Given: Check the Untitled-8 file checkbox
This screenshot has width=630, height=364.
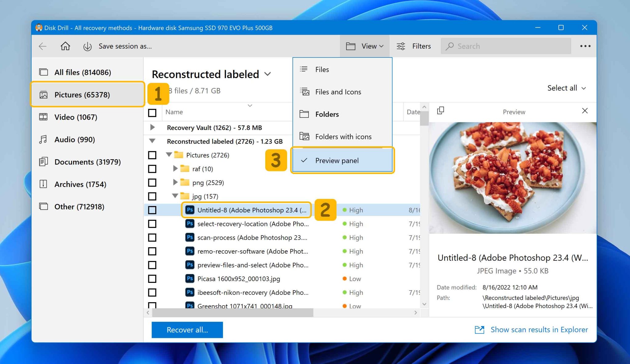Looking at the screenshot, I should coord(152,210).
